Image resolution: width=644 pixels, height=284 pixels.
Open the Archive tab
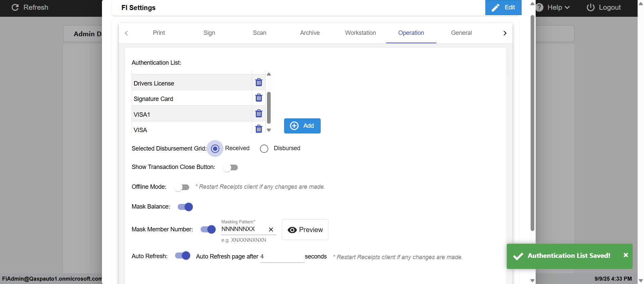310,33
